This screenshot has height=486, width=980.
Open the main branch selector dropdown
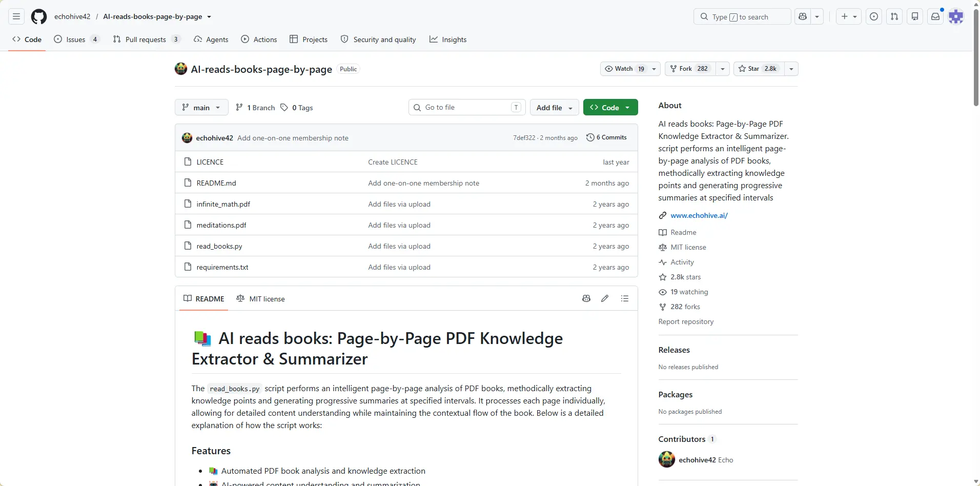[201, 107]
